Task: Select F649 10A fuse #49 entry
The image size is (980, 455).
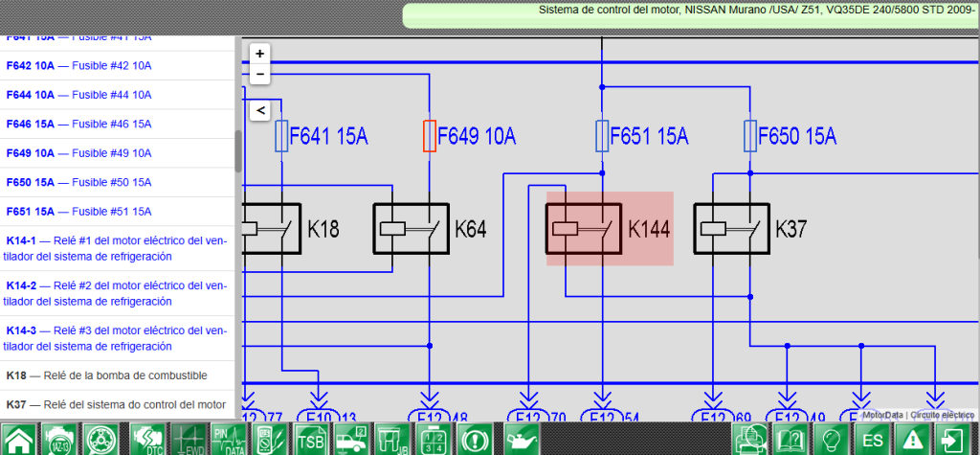Action: pyautogui.click(x=118, y=153)
